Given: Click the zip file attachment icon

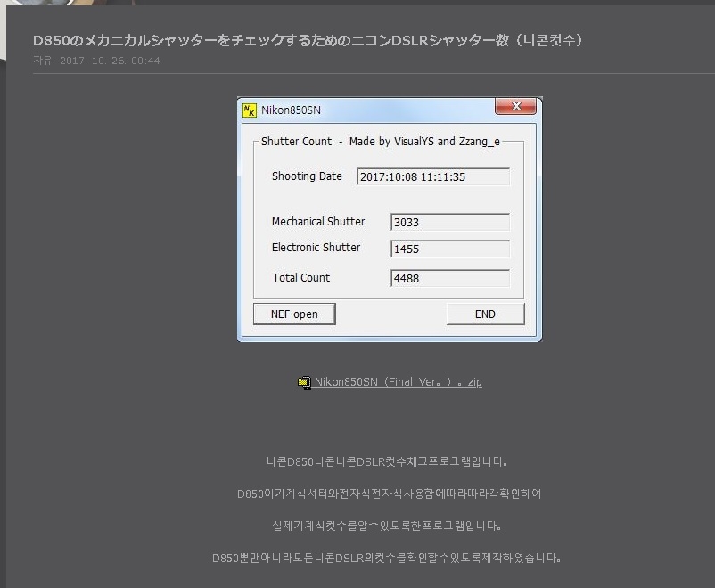Looking at the screenshot, I should click(304, 382).
